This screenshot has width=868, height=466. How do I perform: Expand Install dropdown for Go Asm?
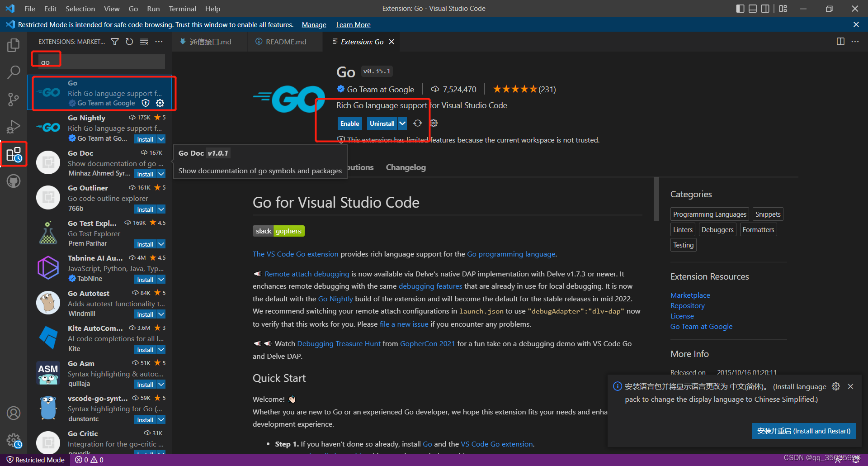tap(161, 385)
